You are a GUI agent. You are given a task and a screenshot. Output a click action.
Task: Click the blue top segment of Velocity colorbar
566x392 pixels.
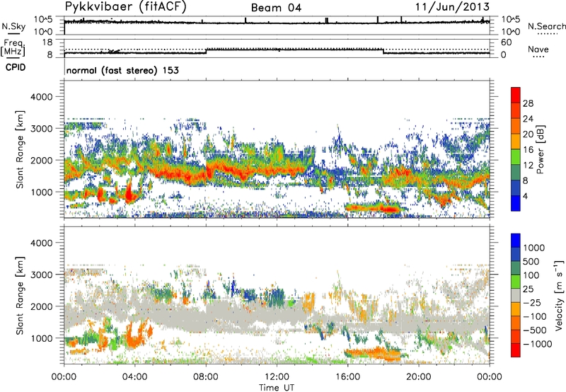516,241
